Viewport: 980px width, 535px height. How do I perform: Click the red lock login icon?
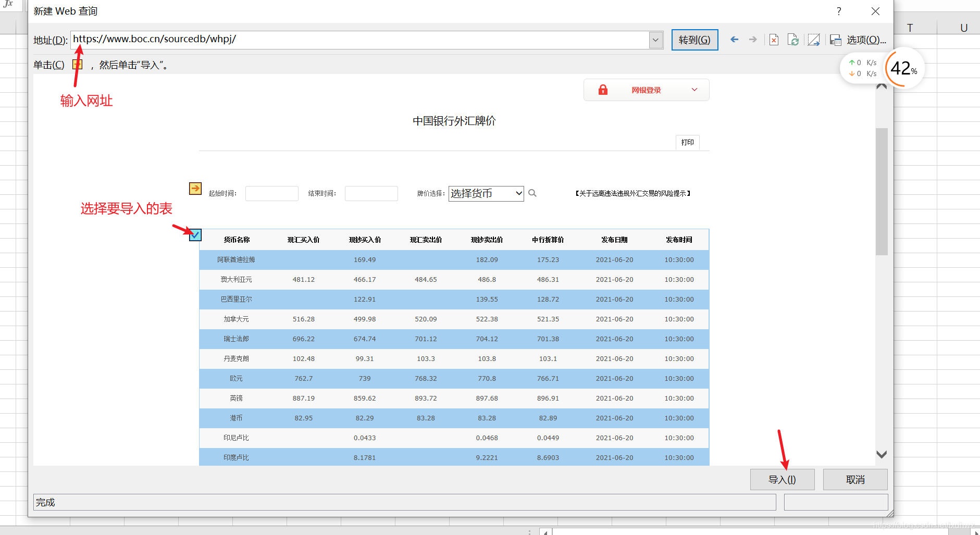click(x=603, y=90)
